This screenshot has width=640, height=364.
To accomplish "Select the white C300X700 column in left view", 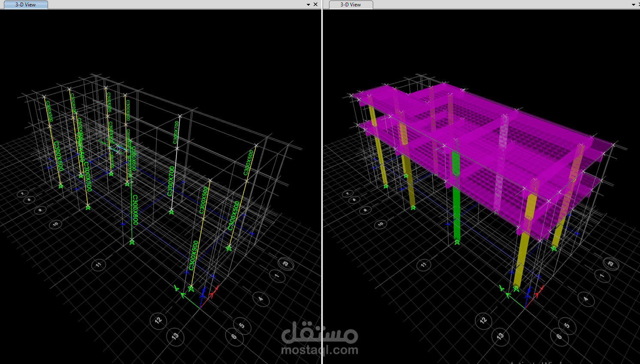I will (x=175, y=164).
